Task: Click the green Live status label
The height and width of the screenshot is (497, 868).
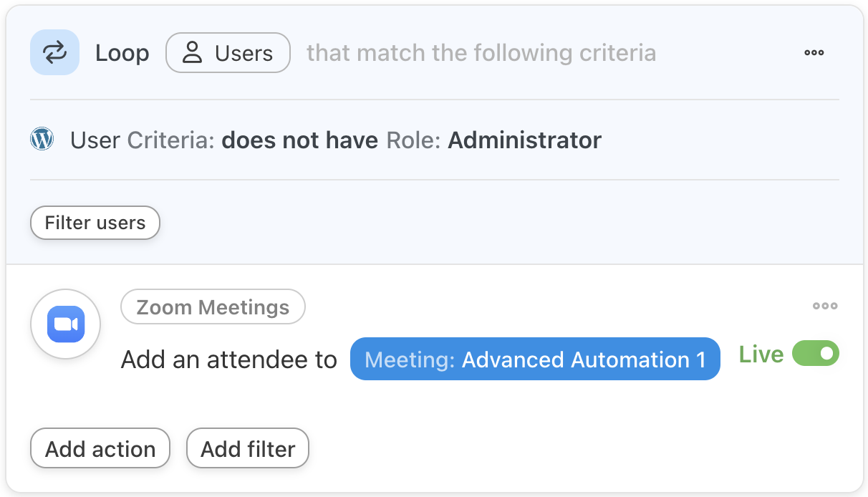Action: [761, 354]
